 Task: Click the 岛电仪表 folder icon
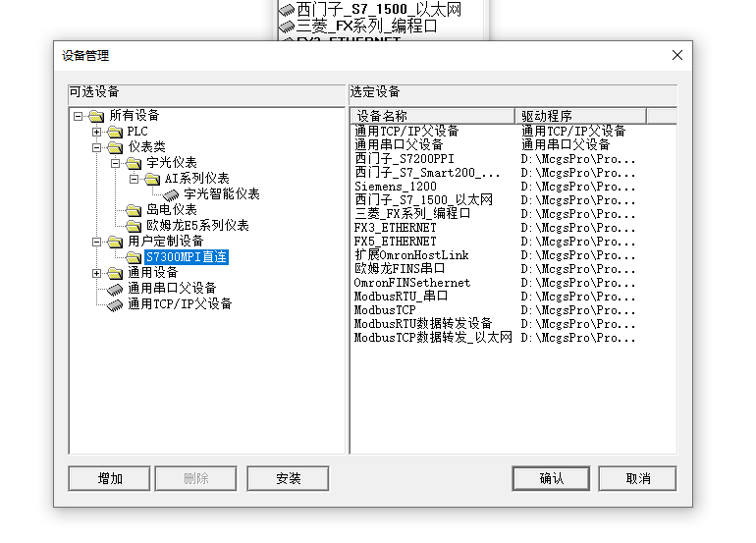[134, 210]
